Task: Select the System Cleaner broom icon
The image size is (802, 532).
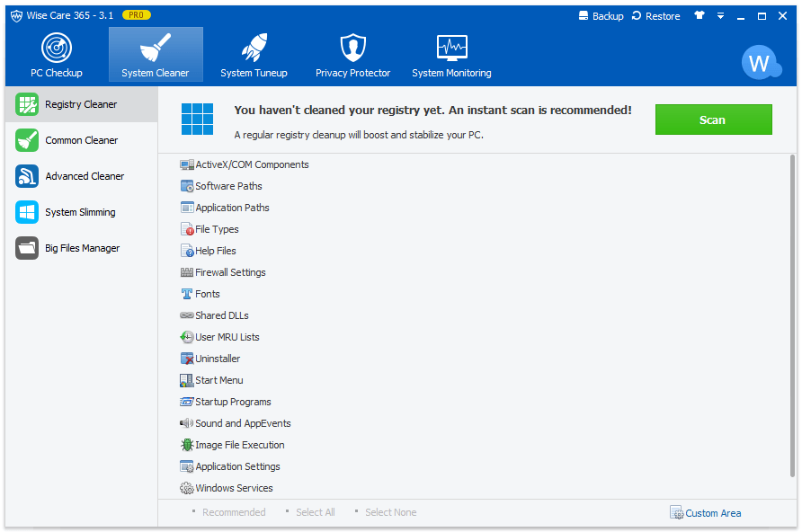Action: (x=156, y=48)
